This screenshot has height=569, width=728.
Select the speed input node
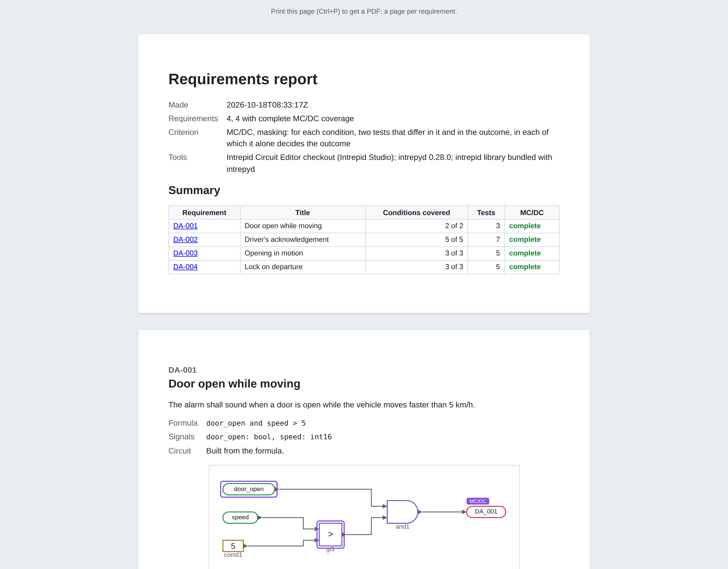[x=240, y=517]
